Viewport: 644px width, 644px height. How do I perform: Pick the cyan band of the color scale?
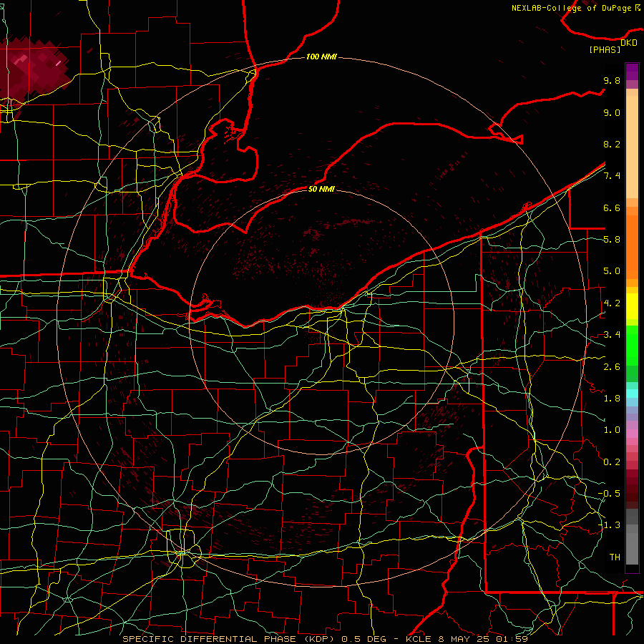632,394
